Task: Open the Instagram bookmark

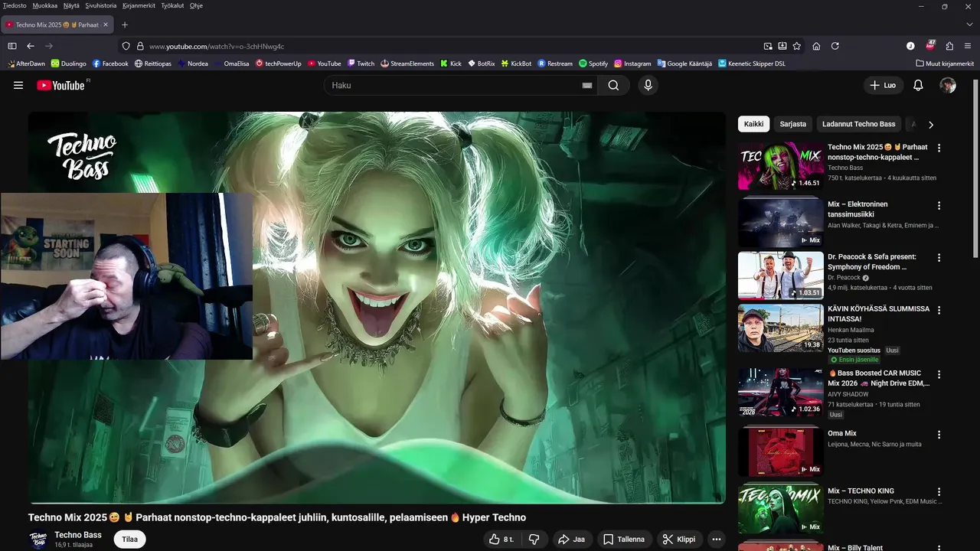Action: click(632, 64)
